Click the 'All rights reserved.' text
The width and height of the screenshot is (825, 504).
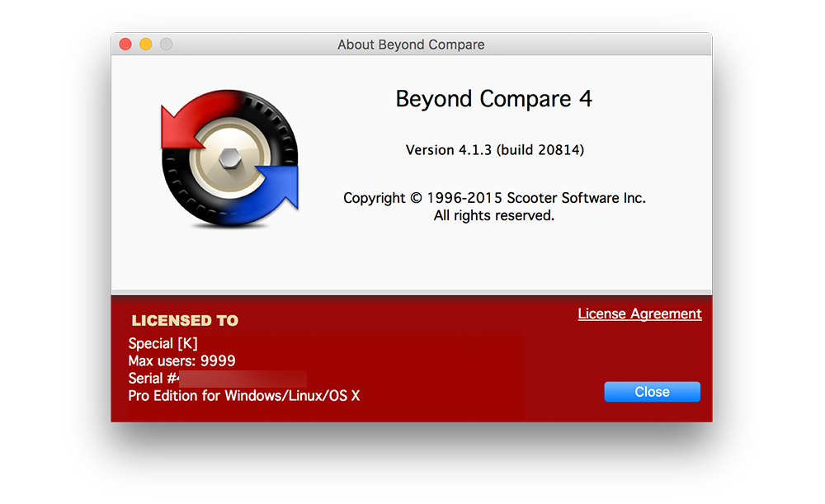pos(494,215)
